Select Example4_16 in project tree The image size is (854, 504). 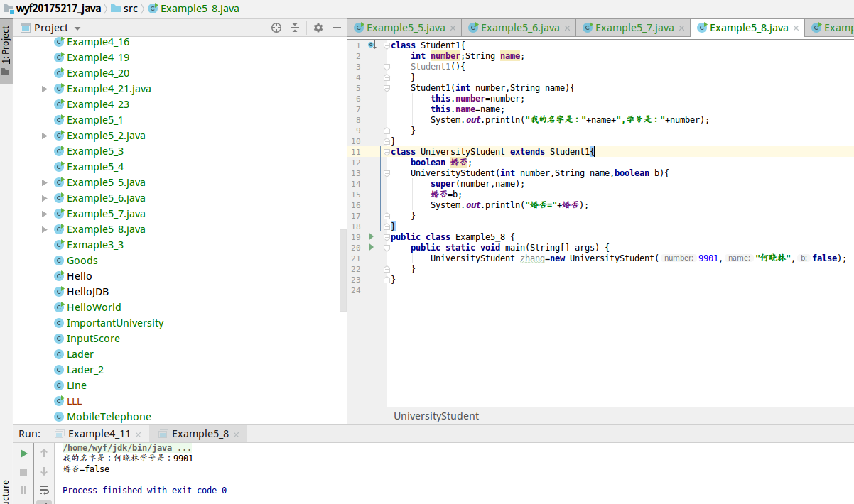coord(98,42)
